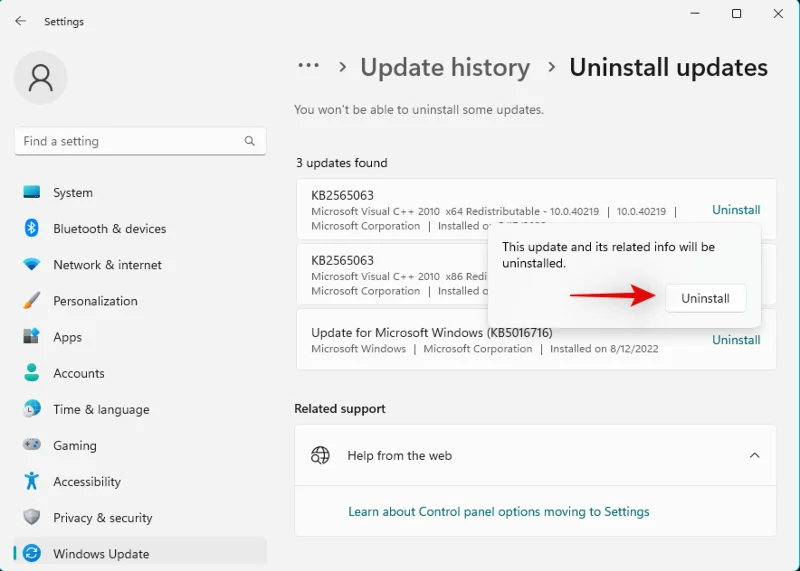This screenshot has width=800, height=571.
Task: Uninstall the x64 Redistributable KB2565063 update
Action: pyautogui.click(x=736, y=210)
